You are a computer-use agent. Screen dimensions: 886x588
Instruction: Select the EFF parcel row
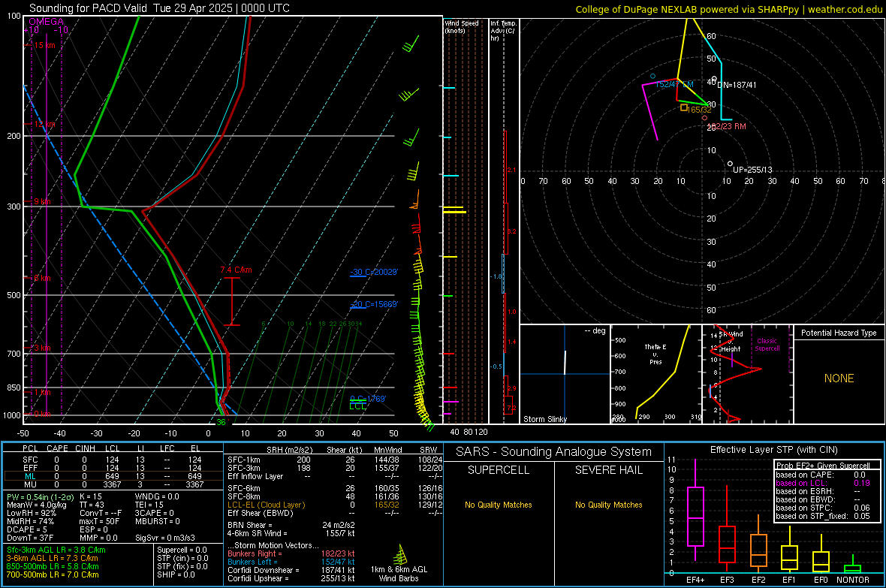[113, 468]
